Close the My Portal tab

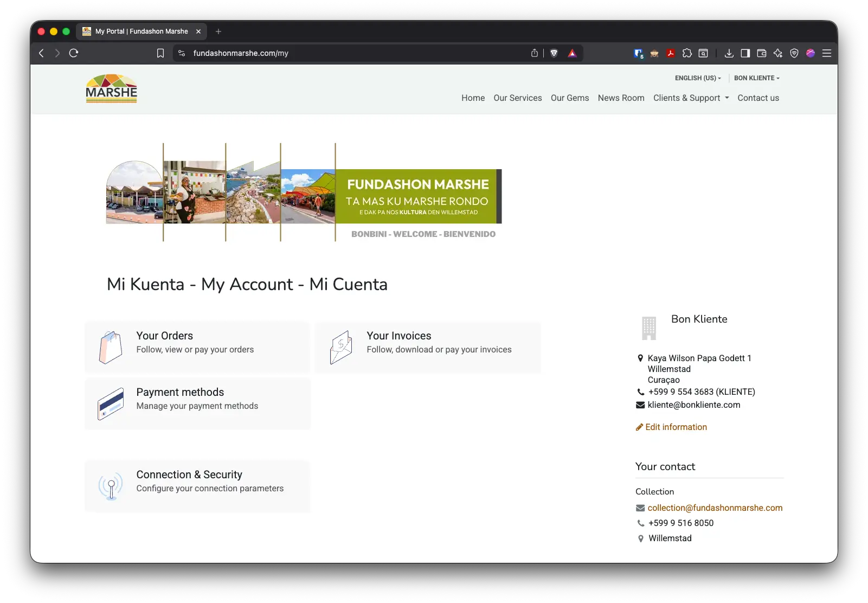[198, 31]
